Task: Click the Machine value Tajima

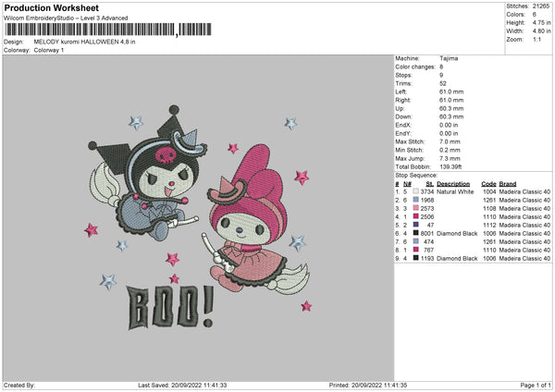Action: point(449,58)
